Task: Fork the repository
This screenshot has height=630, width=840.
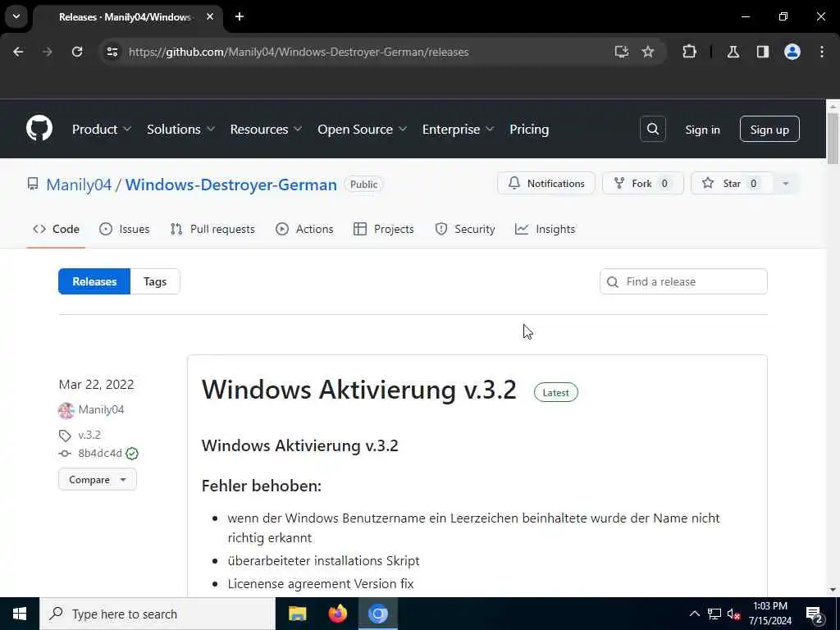Action: tap(643, 183)
